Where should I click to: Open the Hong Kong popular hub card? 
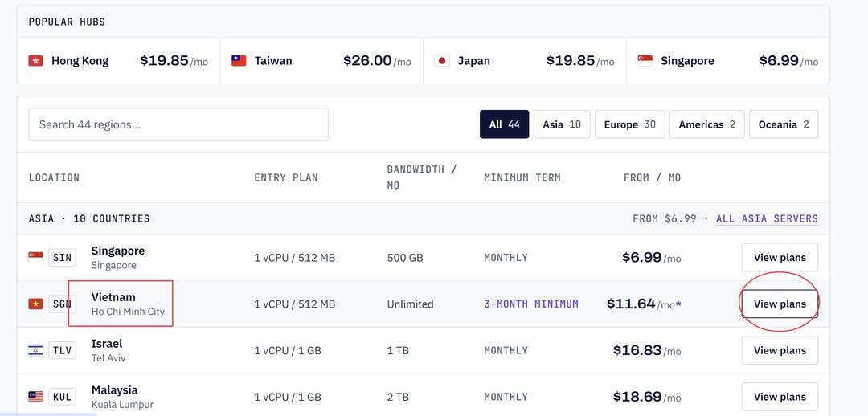point(118,61)
